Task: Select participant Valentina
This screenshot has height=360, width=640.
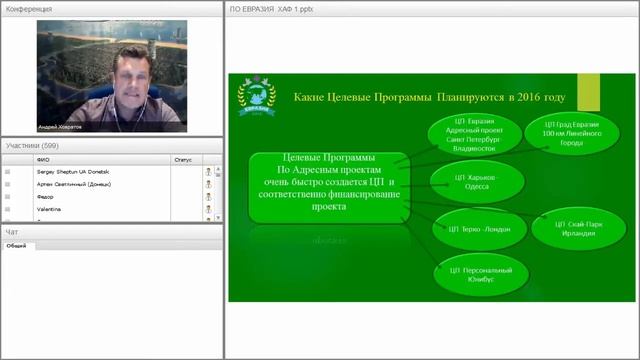Action: click(49, 209)
